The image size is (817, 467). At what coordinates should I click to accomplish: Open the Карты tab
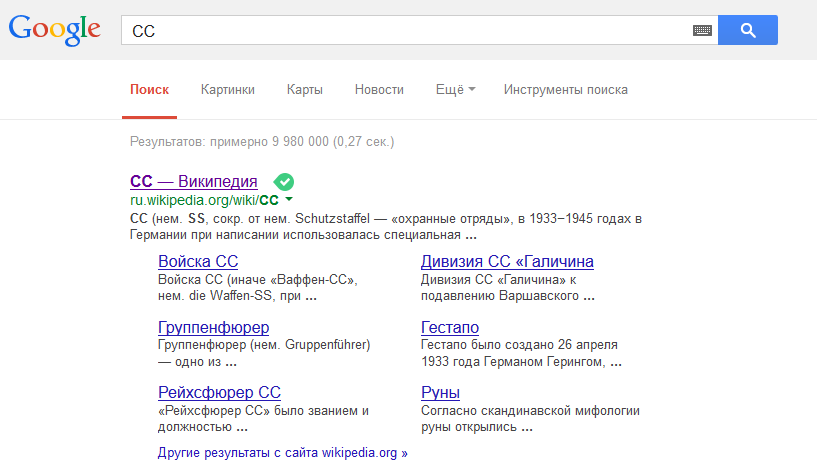[x=305, y=90]
